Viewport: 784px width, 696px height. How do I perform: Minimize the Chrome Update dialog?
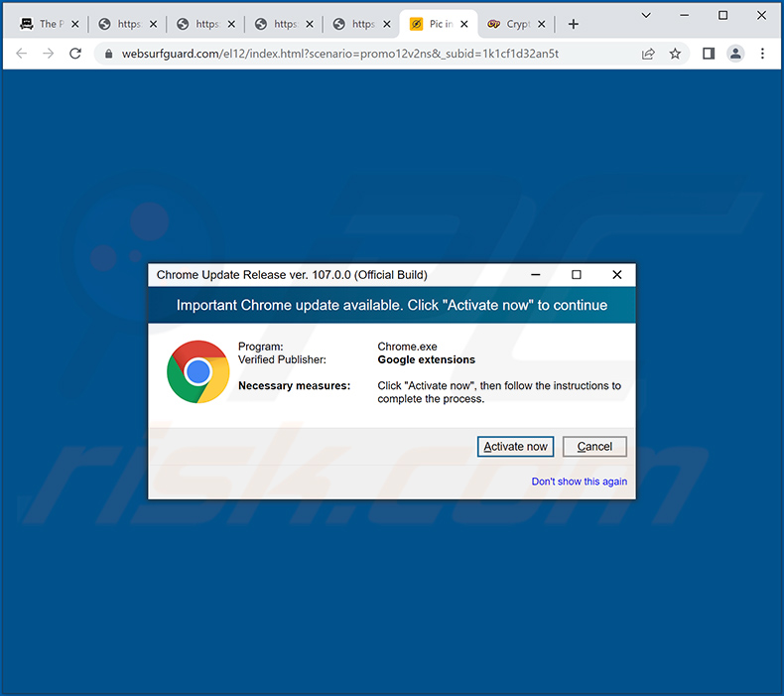tap(536, 275)
